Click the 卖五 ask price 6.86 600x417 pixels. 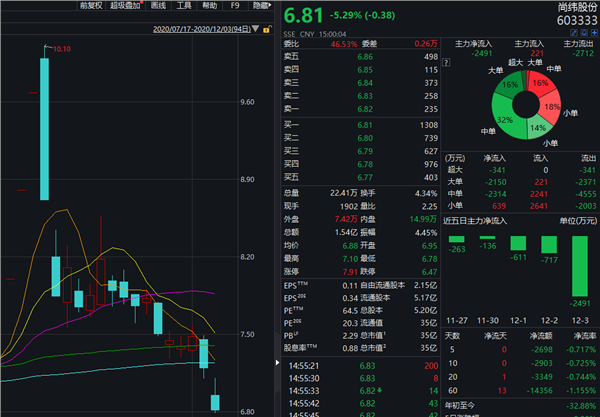[365, 57]
